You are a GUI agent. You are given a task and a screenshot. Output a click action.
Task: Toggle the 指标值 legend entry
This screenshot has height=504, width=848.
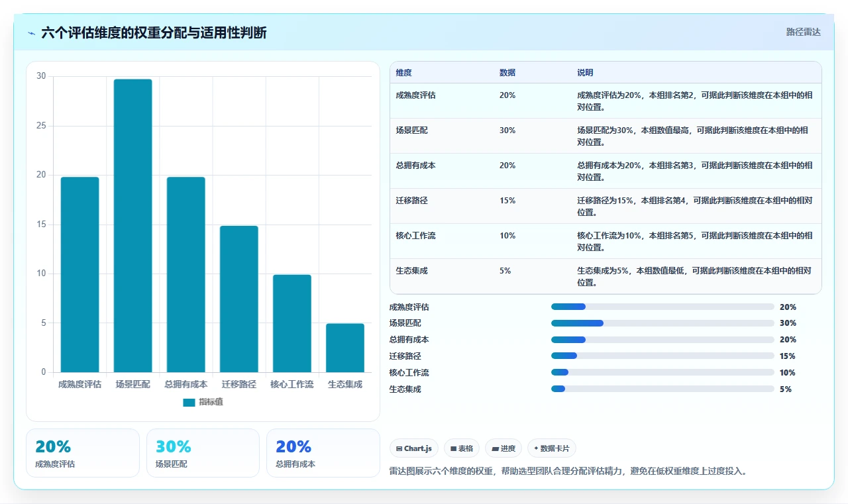pos(203,402)
